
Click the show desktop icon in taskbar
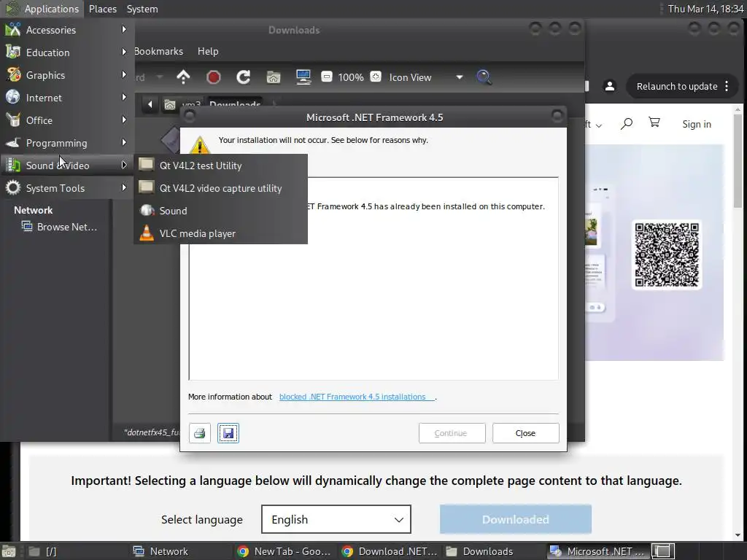click(x=9, y=551)
